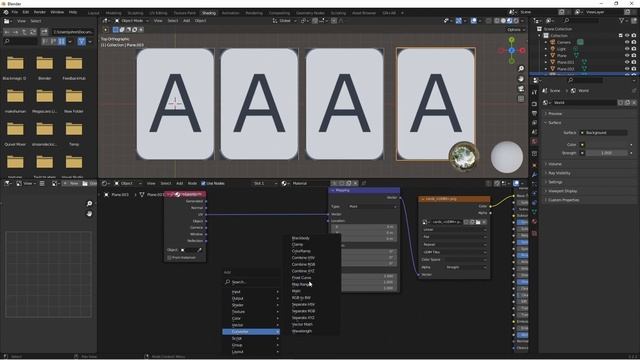Viewport: 640px width, 360px height.
Task: Click the image texture node orange header
Action: (x=455, y=199)
